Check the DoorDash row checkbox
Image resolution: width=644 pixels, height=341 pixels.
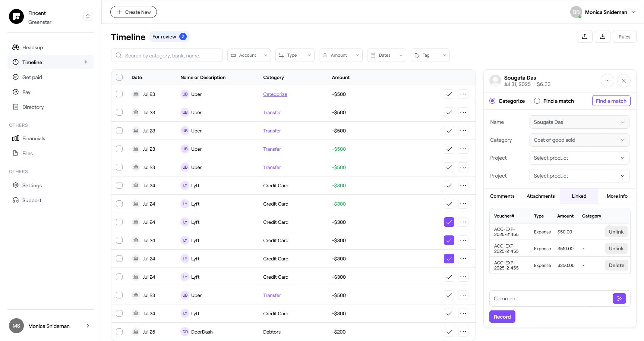pos(119,332)
